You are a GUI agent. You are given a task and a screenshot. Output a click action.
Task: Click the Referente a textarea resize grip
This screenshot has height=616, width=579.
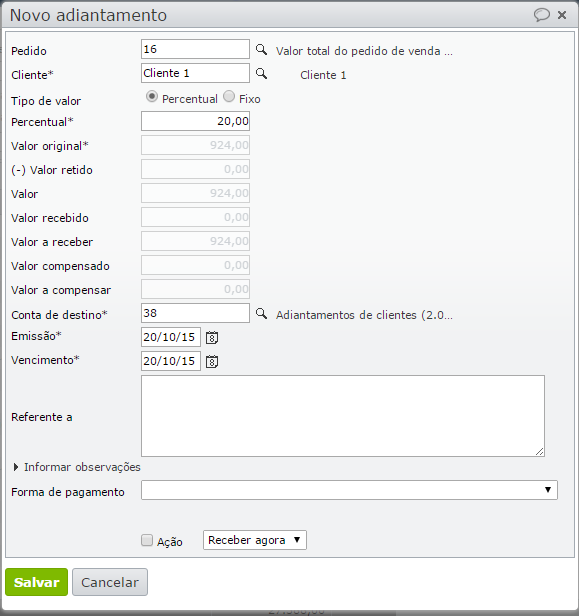tap(540, 452)
